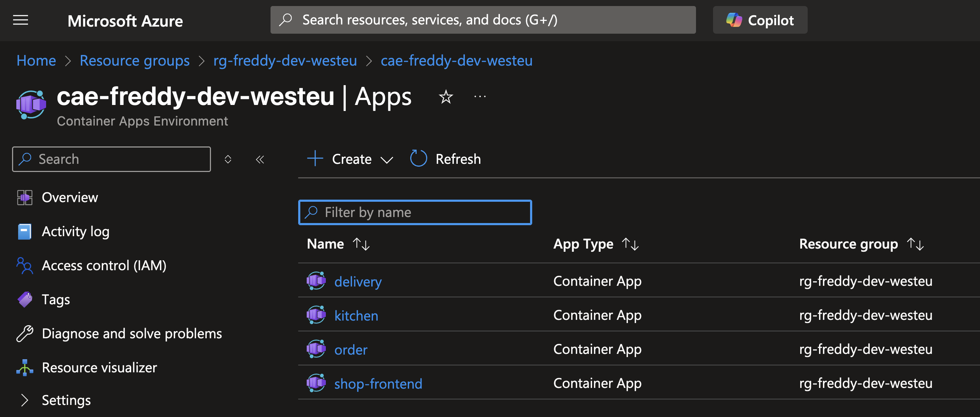980x417 pixels.
Task: Click Container App type in kitchen row
Action: coord(597,315)
